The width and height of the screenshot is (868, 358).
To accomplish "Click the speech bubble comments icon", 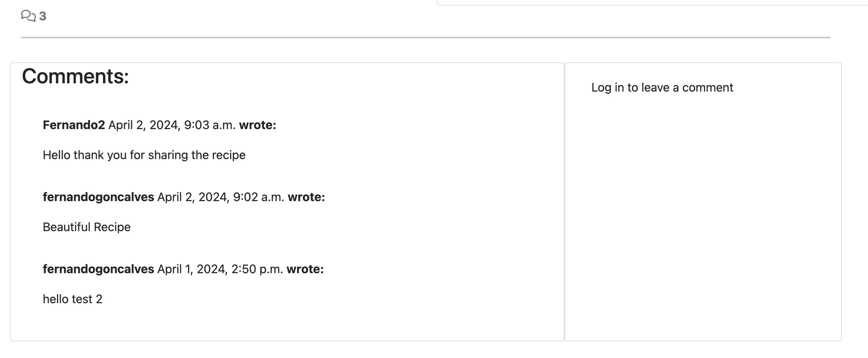I will coord(29,16).
